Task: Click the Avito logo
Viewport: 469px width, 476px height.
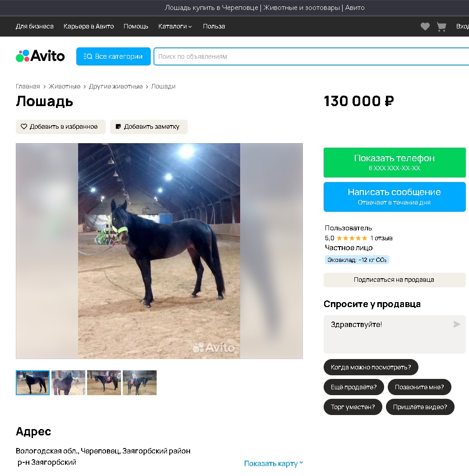Action: pos(40,56)
